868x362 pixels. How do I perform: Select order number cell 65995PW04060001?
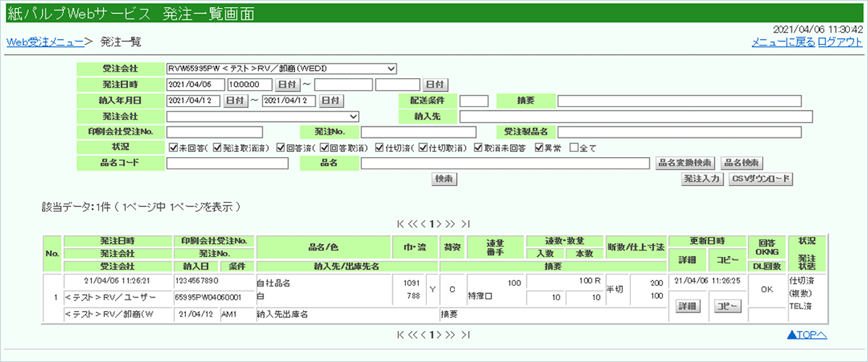pos(213,298)
